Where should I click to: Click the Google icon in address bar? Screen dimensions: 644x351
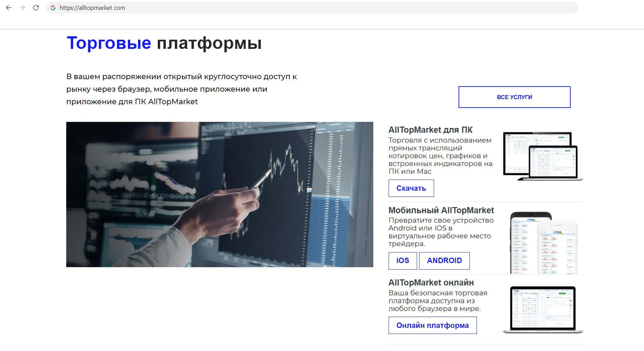coord(53,8)
